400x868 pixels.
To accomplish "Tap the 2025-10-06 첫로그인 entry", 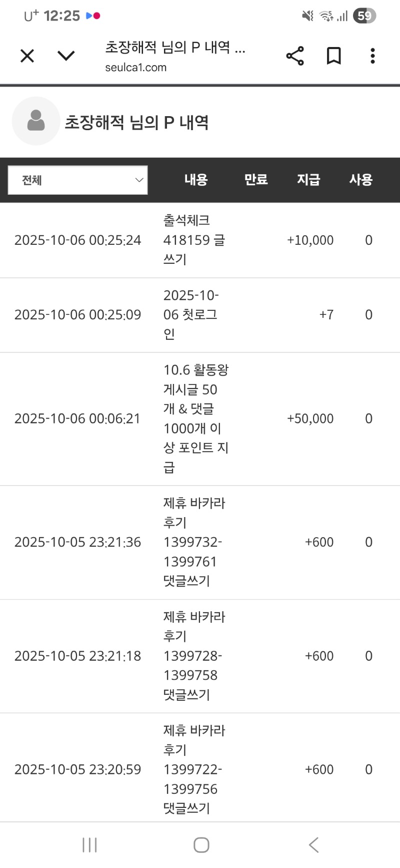I will [190, 314].
